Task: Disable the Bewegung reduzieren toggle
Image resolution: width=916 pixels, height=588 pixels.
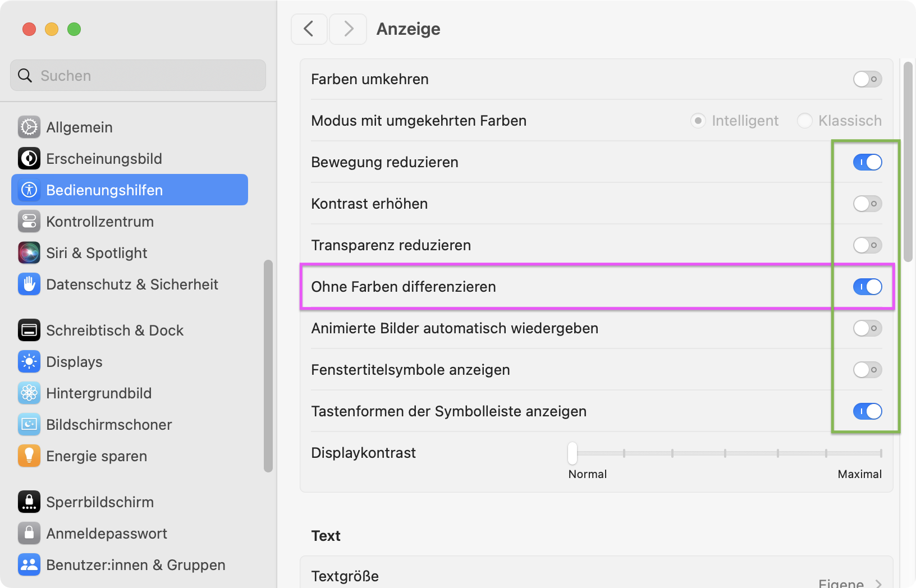Action: pyautogui.click(x=867, y=162)
